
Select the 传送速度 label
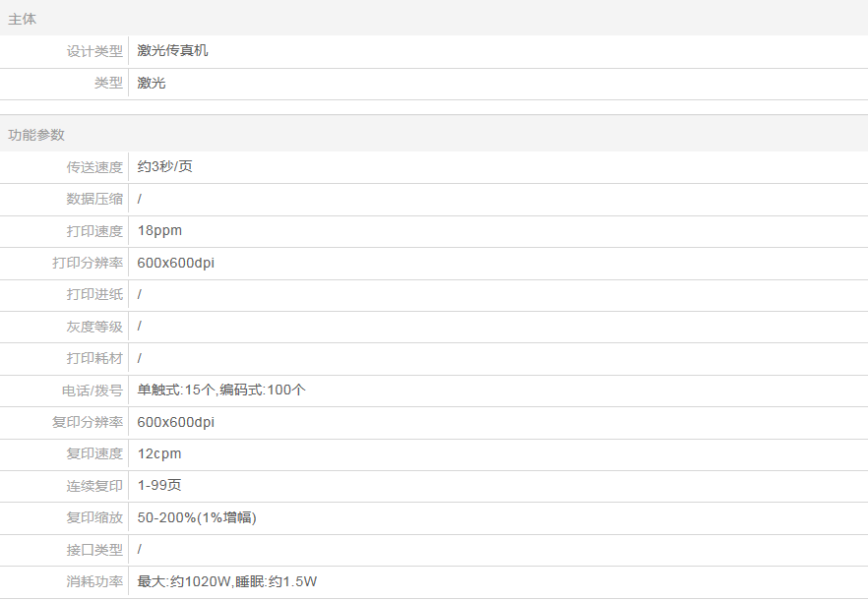click(94, 167)
